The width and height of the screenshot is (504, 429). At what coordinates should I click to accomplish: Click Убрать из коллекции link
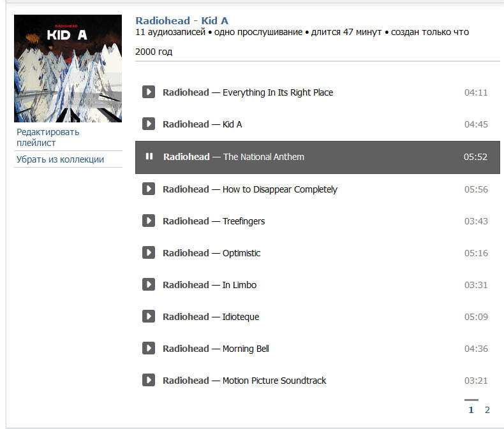(x=60, y=159)
